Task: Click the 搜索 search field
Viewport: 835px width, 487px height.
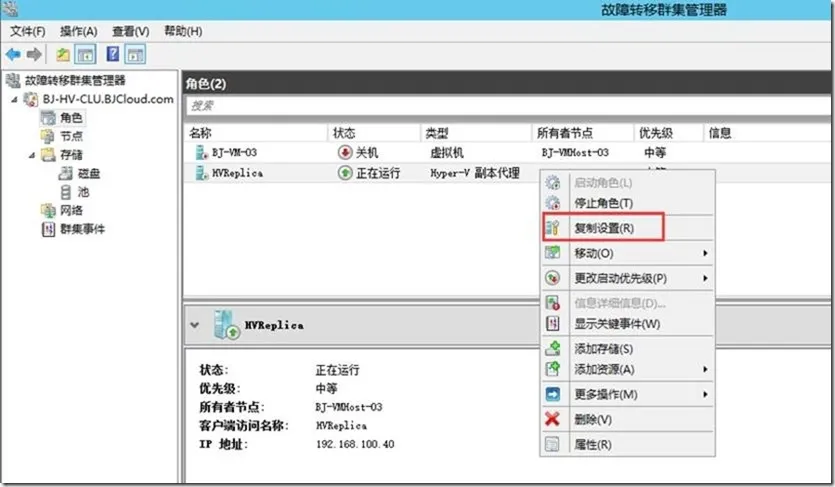Action: coord(508,106)
